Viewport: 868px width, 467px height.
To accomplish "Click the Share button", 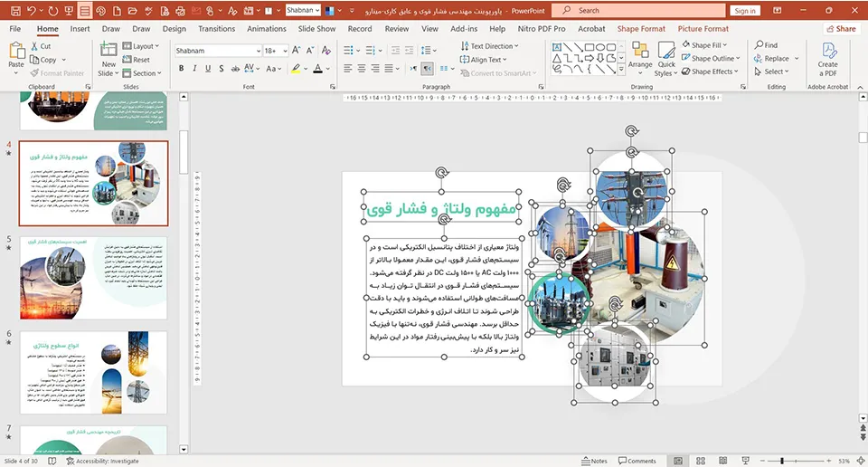I will pyautogui.click(x=841, y=29).
